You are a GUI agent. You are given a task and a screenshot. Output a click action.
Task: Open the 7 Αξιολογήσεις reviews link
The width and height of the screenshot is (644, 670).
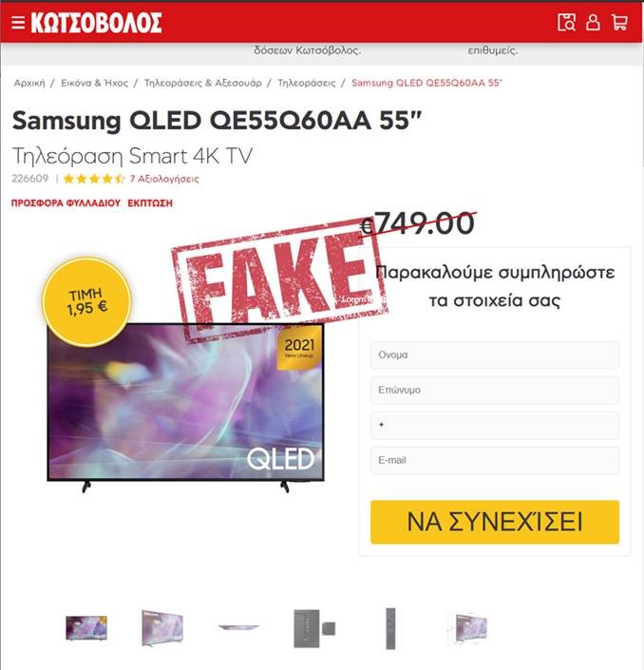tap(164, 179)
